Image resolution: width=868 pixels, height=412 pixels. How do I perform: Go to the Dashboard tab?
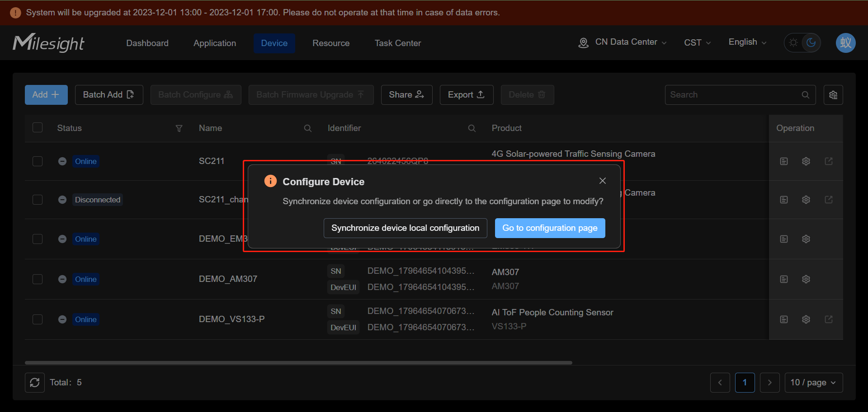tap(147, 43)
